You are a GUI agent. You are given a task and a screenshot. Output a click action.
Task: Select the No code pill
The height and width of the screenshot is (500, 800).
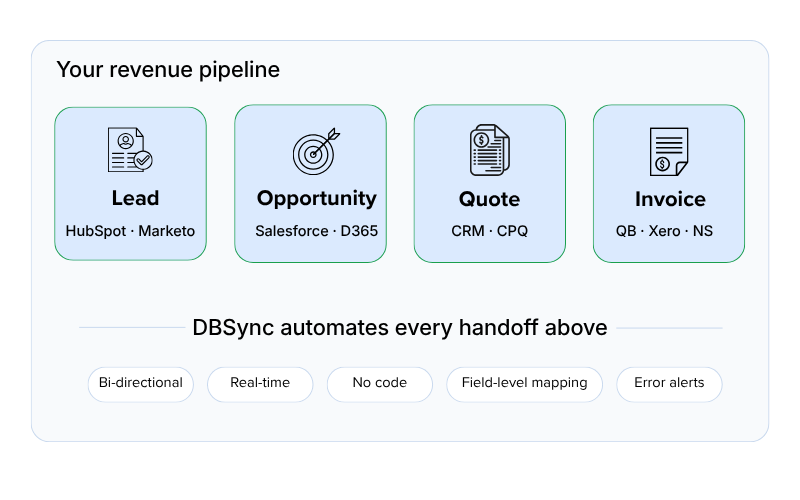380,384
